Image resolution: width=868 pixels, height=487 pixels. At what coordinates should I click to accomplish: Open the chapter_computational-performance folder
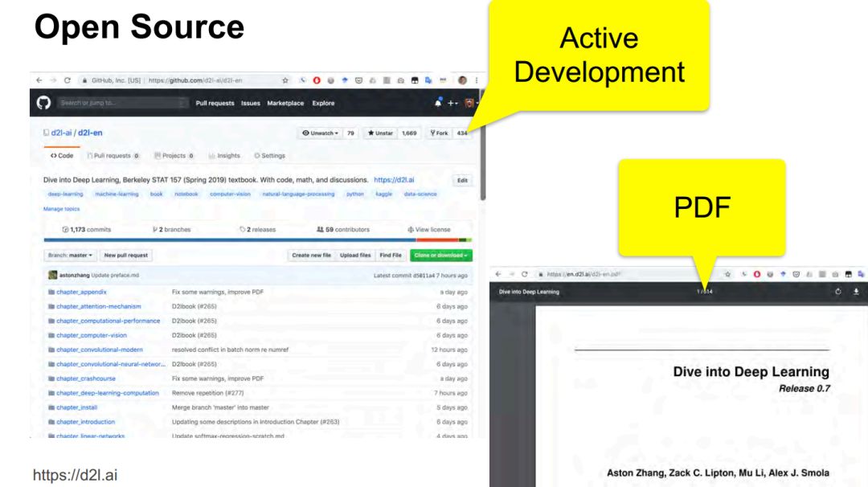pos(108,321)
